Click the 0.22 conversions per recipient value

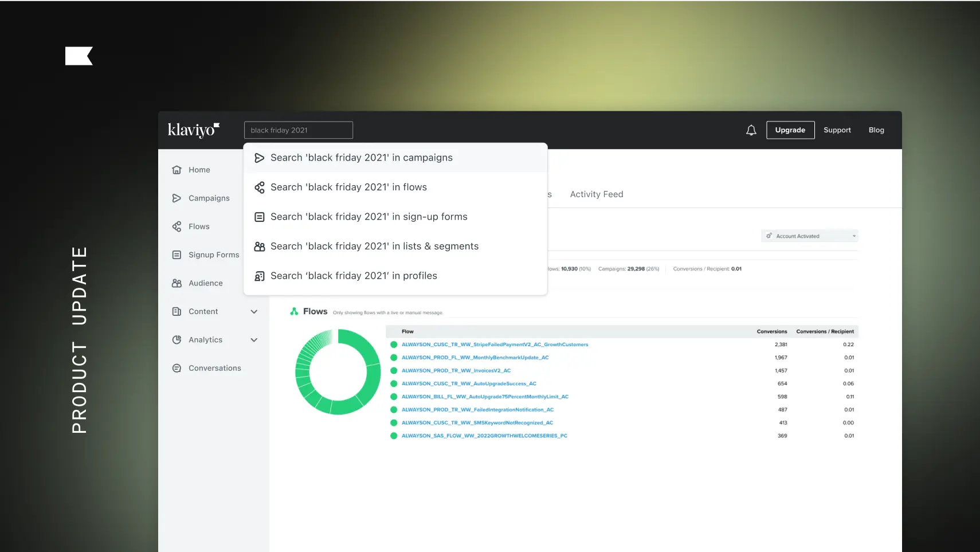click(849, 344)
